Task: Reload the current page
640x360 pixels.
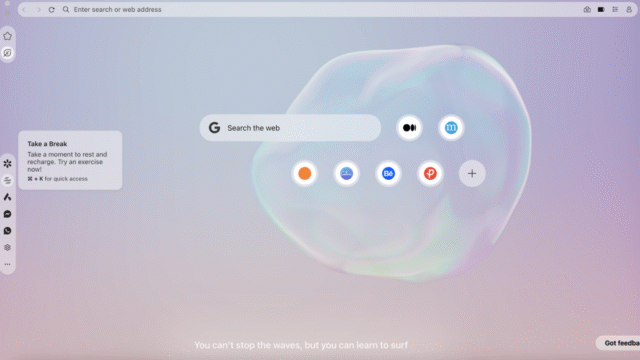Action: 51,9
